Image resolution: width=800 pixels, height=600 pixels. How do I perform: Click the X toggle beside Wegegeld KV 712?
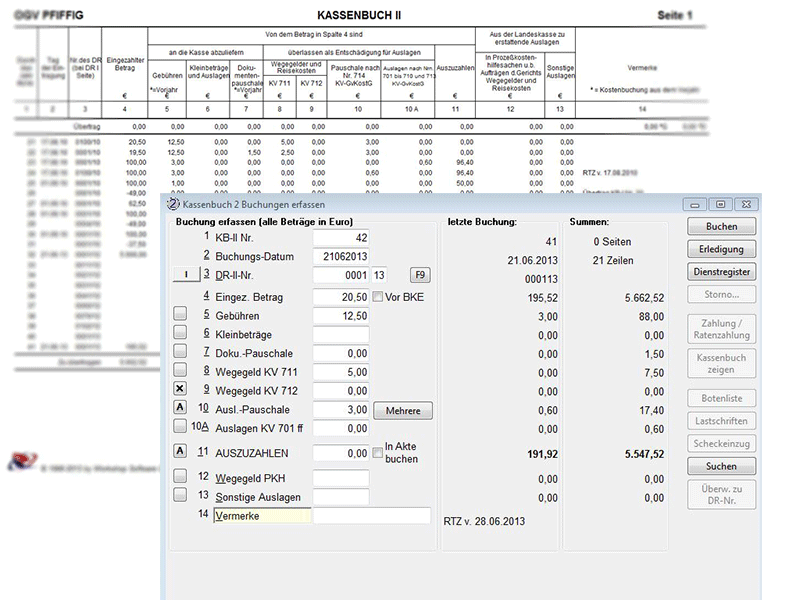click(x=181, y=389)
